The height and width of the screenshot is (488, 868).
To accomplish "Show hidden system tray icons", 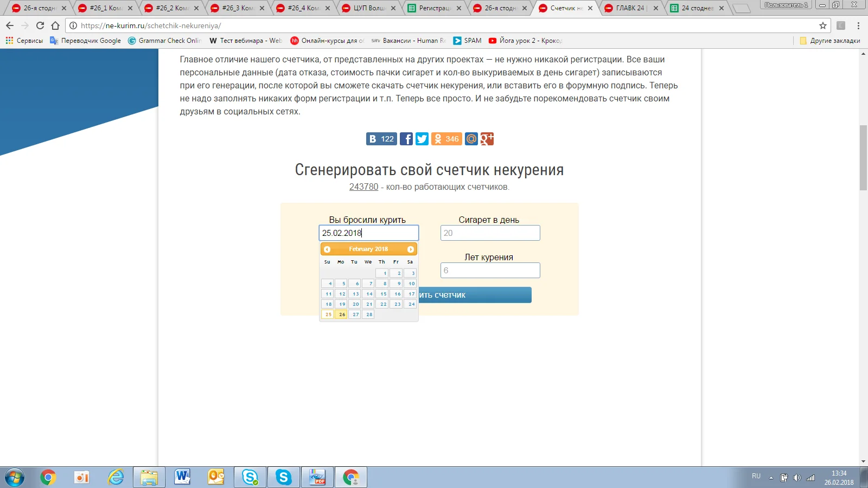I will pos(771,478).
